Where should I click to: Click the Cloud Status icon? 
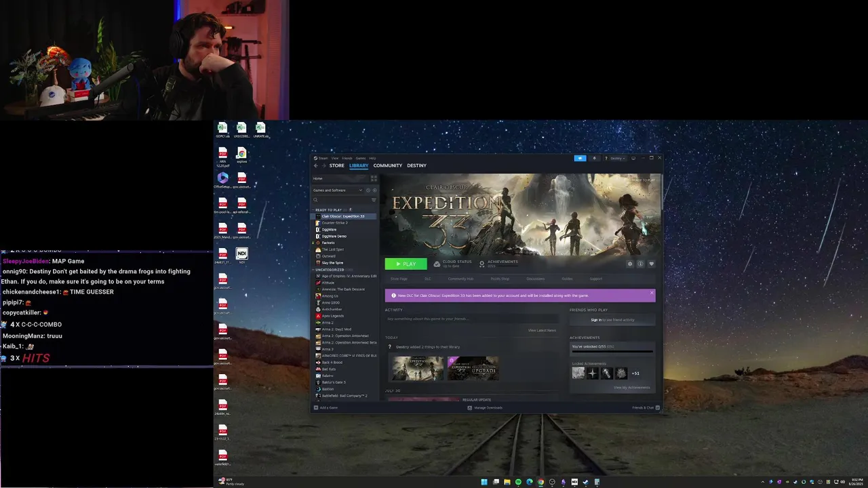click(x=437, y=264)
